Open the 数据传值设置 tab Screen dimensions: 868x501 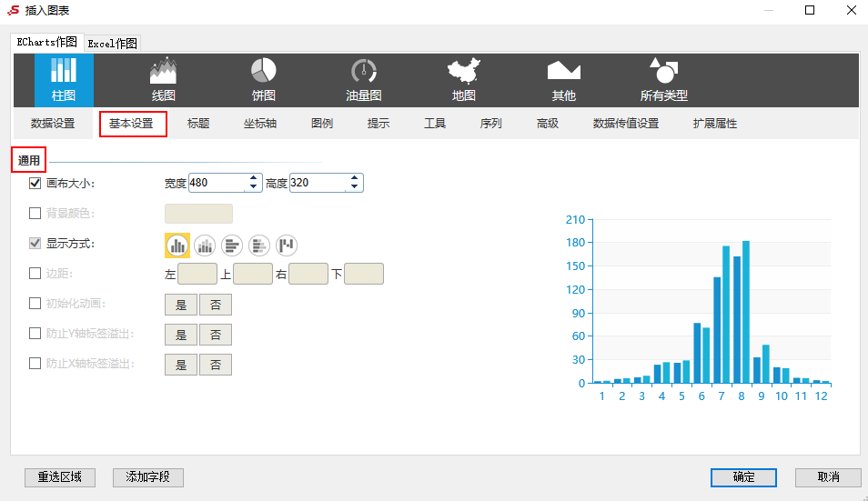(x=626, y=124)
